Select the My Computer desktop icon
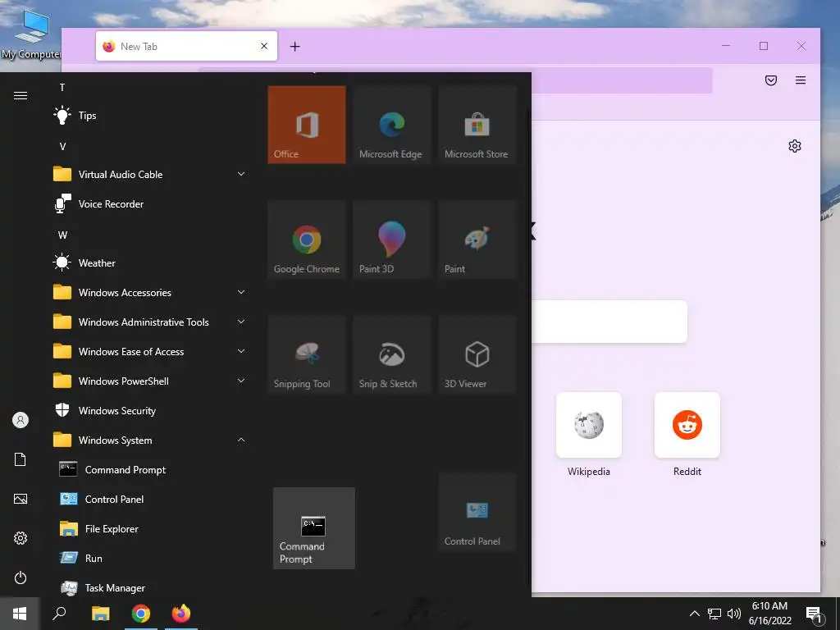The height and width of the screenshot is (630, 840). 30,34
